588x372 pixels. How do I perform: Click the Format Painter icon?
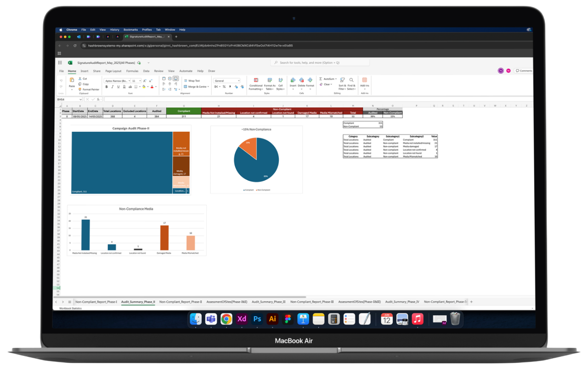[80, 90]
